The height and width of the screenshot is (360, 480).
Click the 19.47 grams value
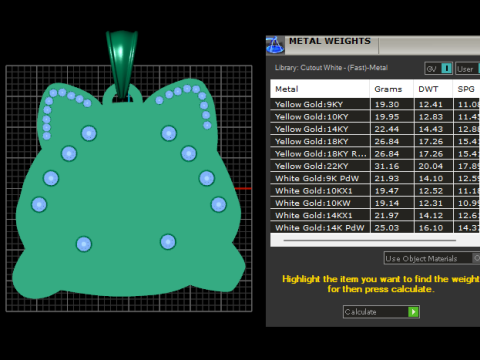click(x=387, y=191)
